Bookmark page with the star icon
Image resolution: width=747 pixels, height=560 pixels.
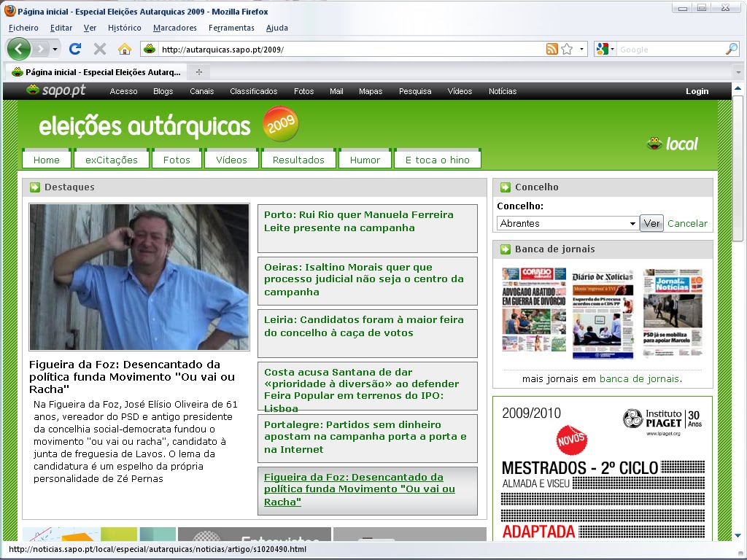point(566,49)
